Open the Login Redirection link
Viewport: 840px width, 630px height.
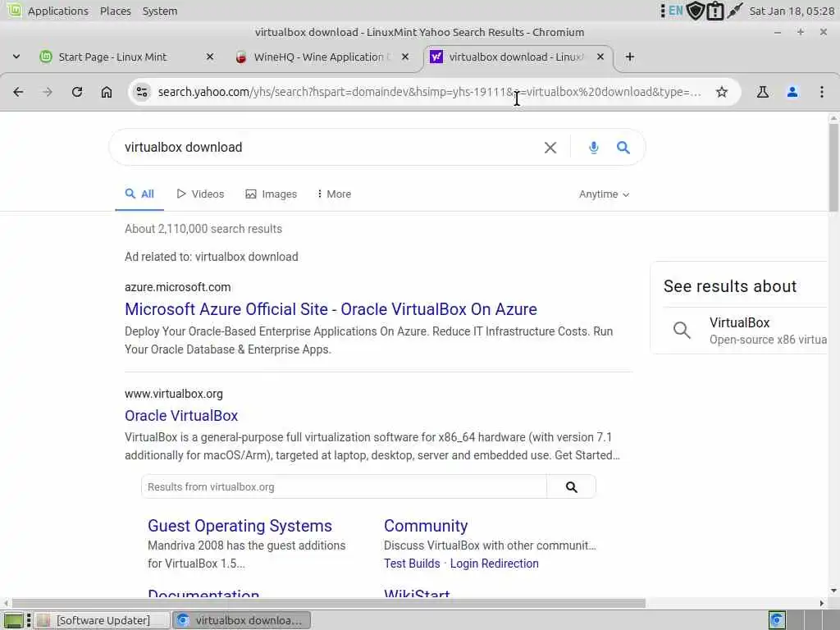pyautogui.click(x=494, y=564)
